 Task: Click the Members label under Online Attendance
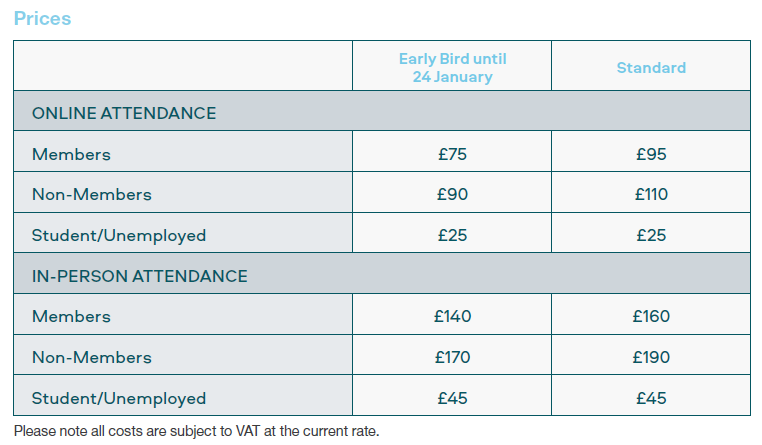[x=71, y=154]
